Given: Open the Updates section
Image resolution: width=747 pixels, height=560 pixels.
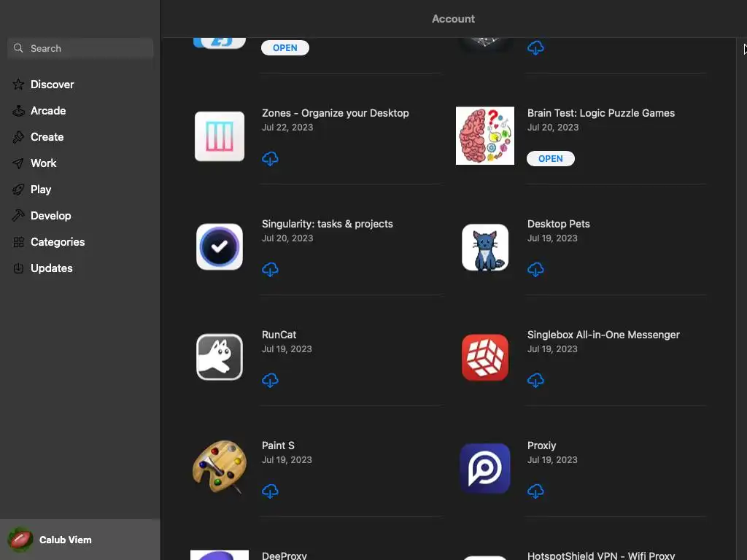Looking at the screenshot, I should [52, 268].
